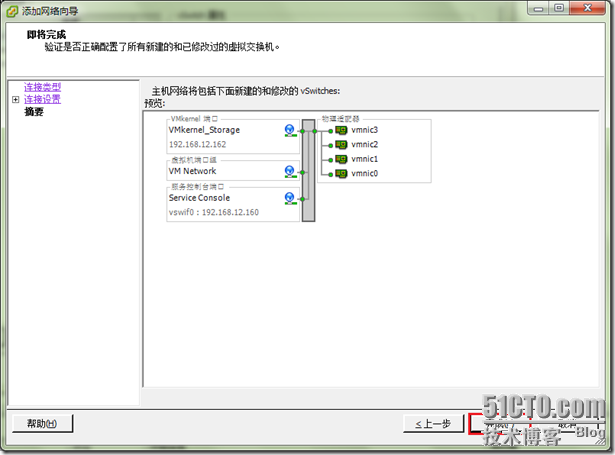The height and width of the screenshot is (455, 615).
Task: Maximize the 添加网络向导 window
Action: coord(559,8)
